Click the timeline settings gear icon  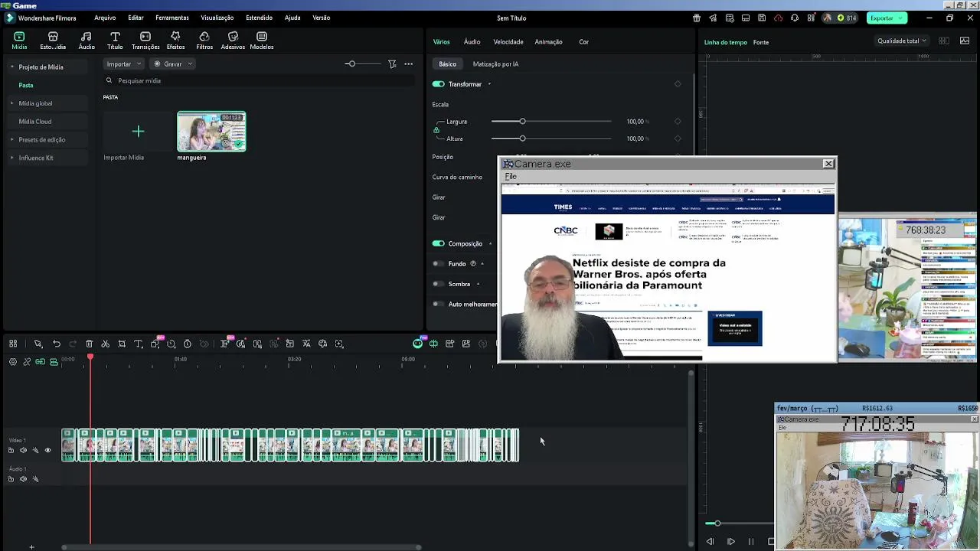click(x=13, y=361)
